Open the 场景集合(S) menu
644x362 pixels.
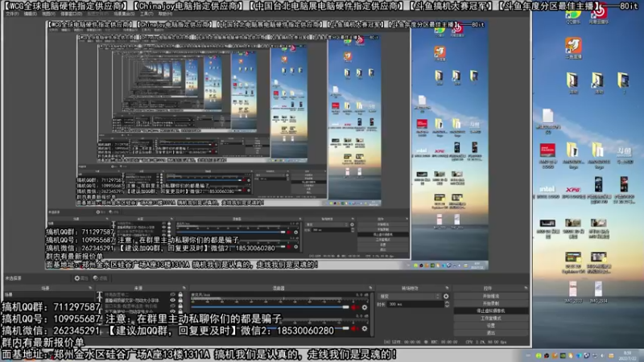coord(124,14)
